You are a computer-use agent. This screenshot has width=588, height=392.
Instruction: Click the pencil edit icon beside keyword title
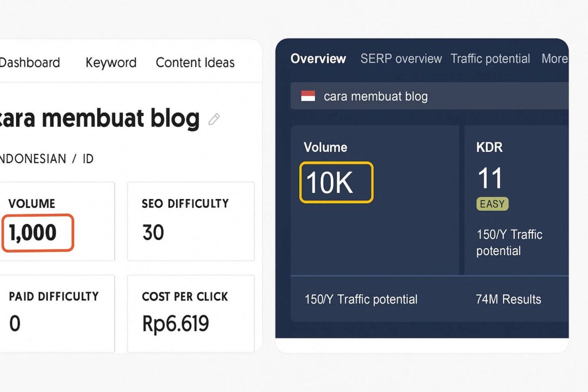[x=214, y=119]
